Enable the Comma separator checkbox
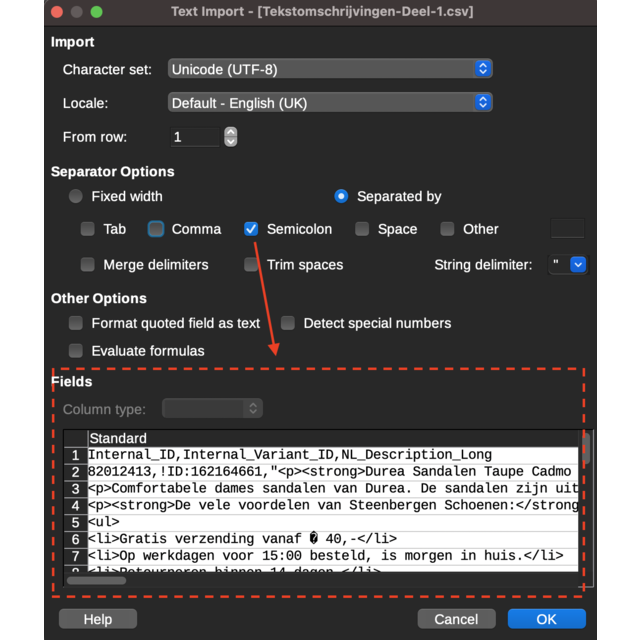The width and height of the screenshot is (640, 640). (156, 229)
